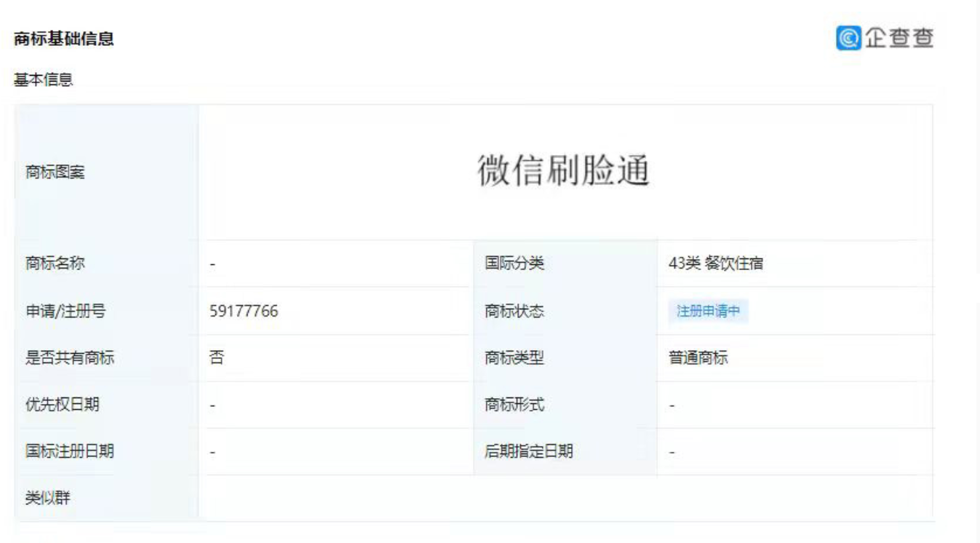Click the 普通商标 trademark type value
The height and width of the screenshot is (543, 980).
point(698,358)
